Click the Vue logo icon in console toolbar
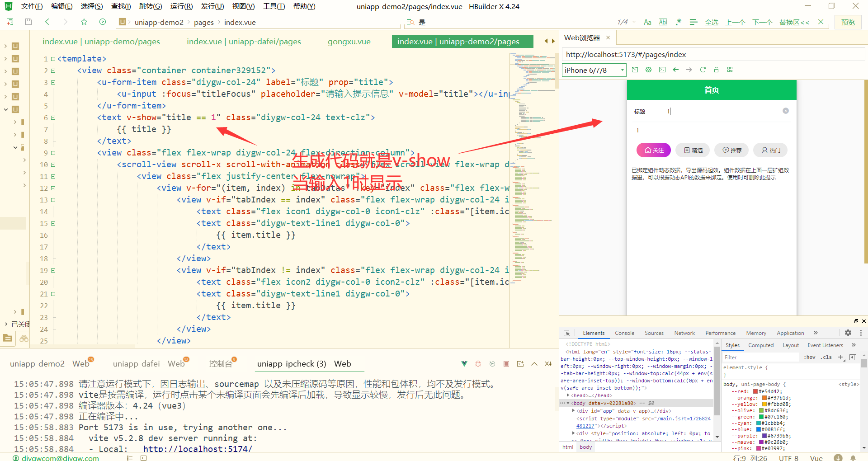The height and width of the screenshot is (461, 868). (x=464, y=363)
